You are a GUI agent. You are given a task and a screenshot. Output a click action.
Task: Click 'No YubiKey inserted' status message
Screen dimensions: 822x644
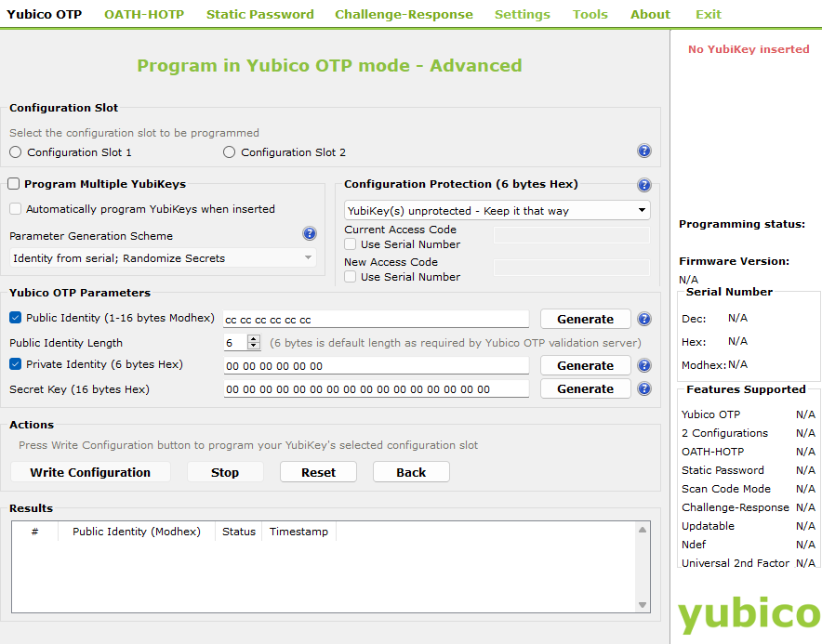tap(749, 49)
